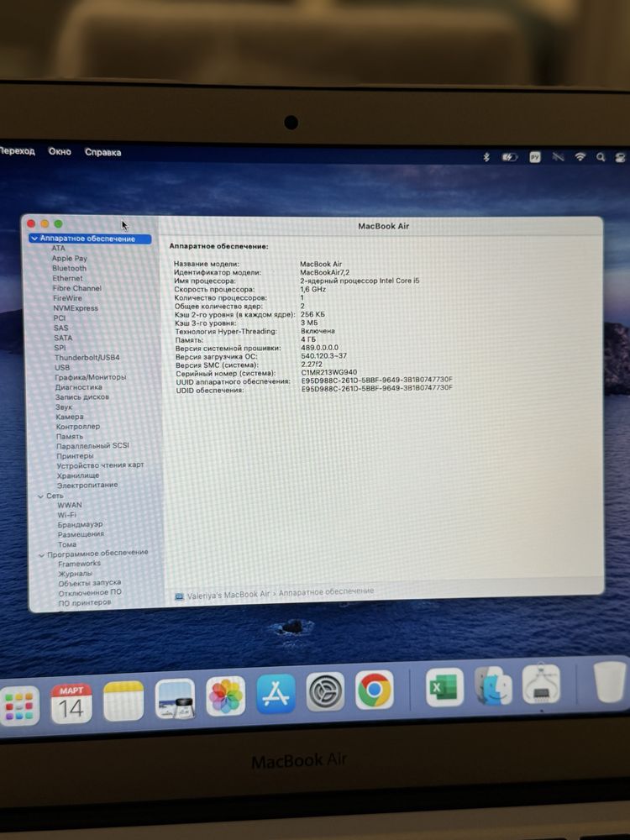630x840 pixels.
Task: Switch the РУ input language menu
Action: (x=534, y=157)
